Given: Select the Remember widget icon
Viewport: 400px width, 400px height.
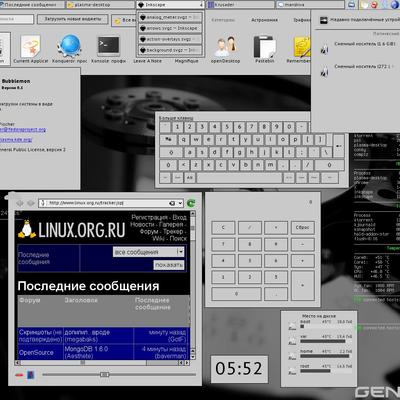Looking at the screenshot, I should click(x=302, y=47).
